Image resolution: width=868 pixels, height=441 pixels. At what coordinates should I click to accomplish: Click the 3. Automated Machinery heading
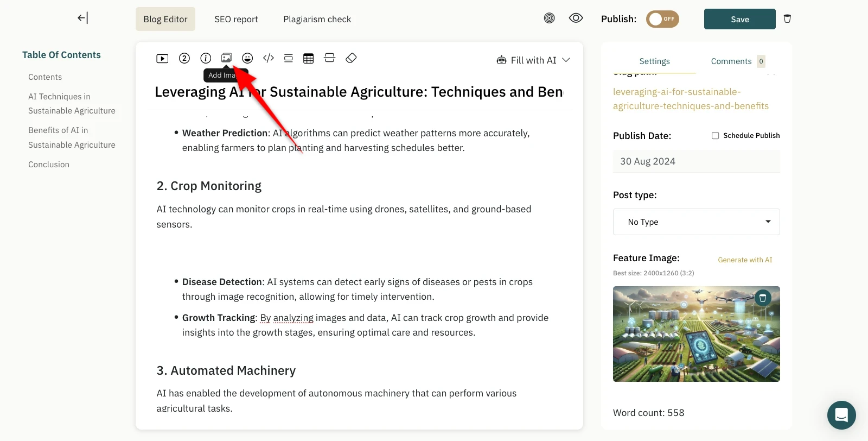pos(226,370)
